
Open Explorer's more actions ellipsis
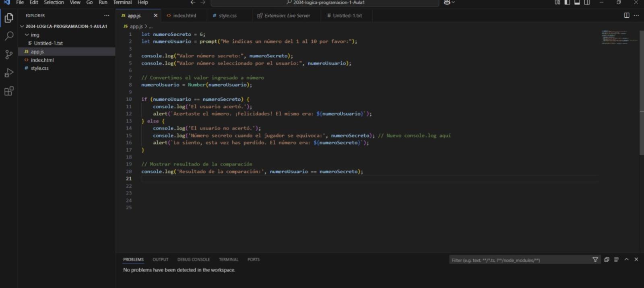point(107,15)
